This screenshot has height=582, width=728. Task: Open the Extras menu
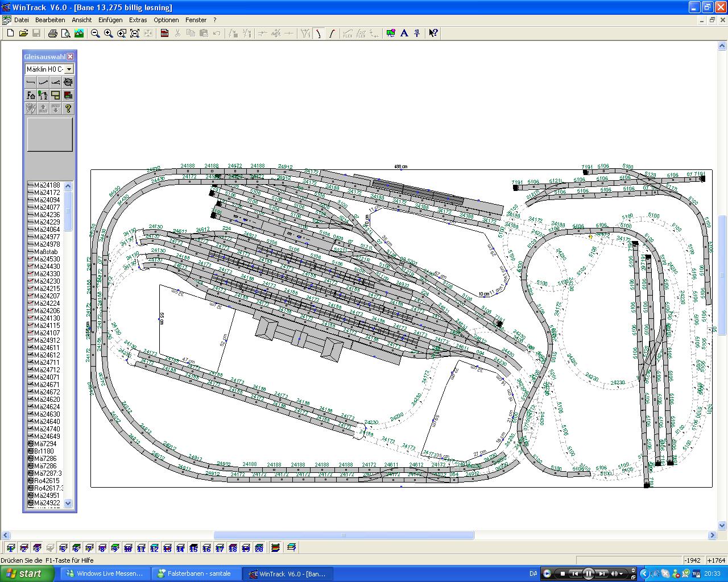point(138,20)
